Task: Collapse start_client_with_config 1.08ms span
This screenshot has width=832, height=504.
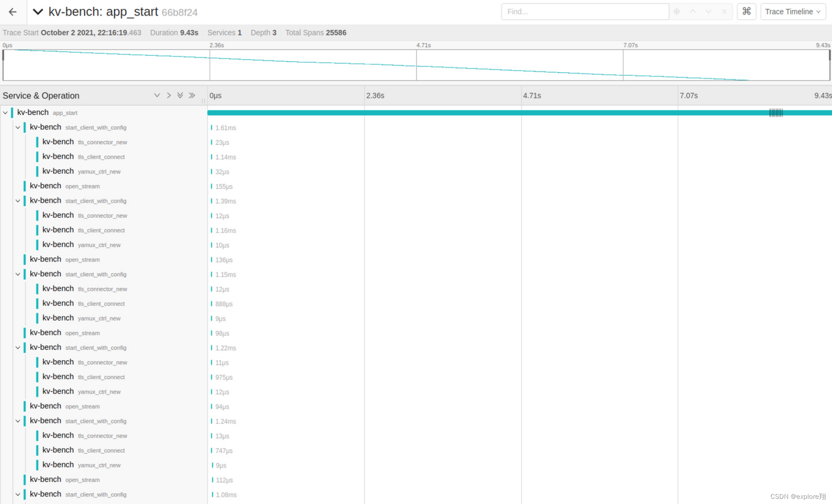Action: [x=18, y=494]
